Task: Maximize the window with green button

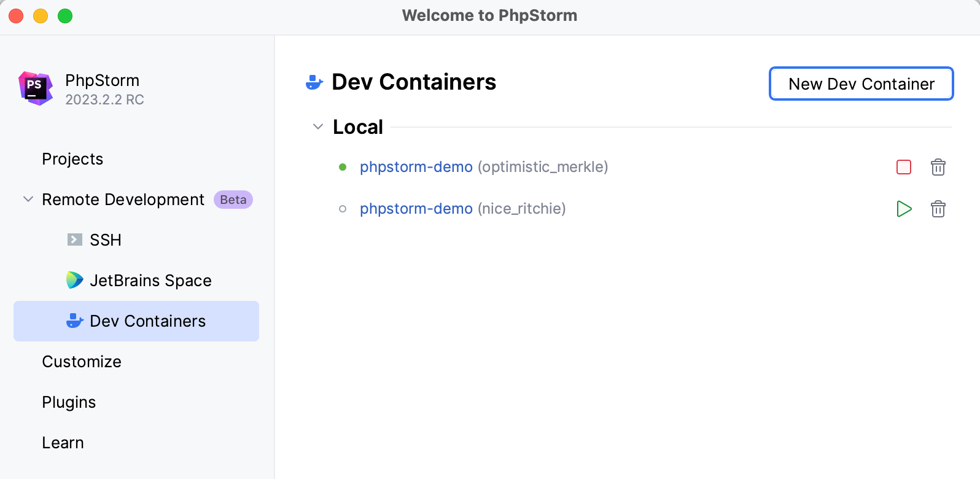Action: pyautogui.click(x=65, y=16)
